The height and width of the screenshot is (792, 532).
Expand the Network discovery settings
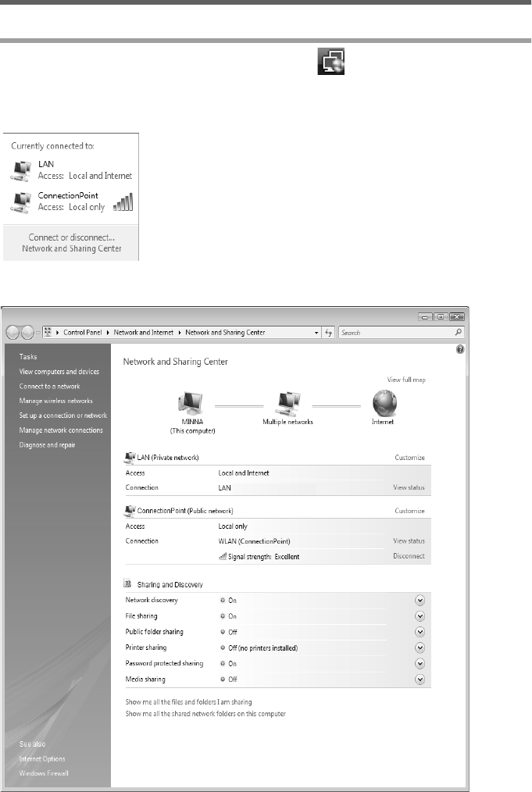[x=420, y=601]
